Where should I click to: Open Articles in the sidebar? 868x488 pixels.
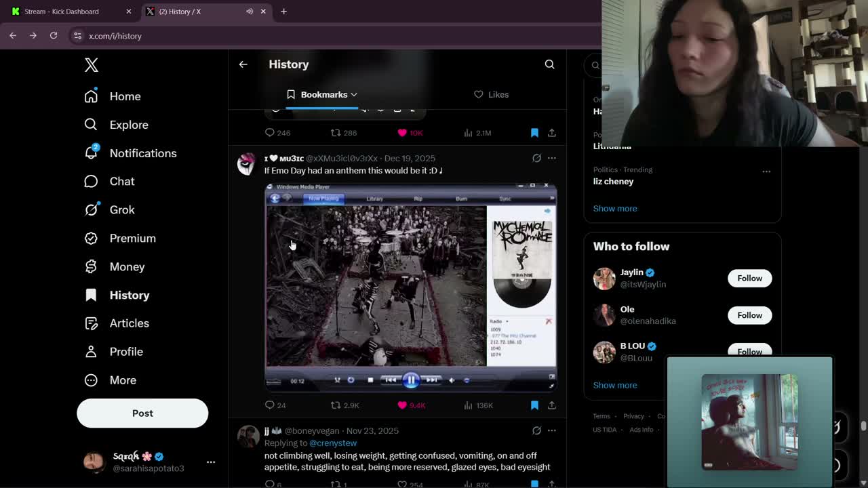[117, 323]
